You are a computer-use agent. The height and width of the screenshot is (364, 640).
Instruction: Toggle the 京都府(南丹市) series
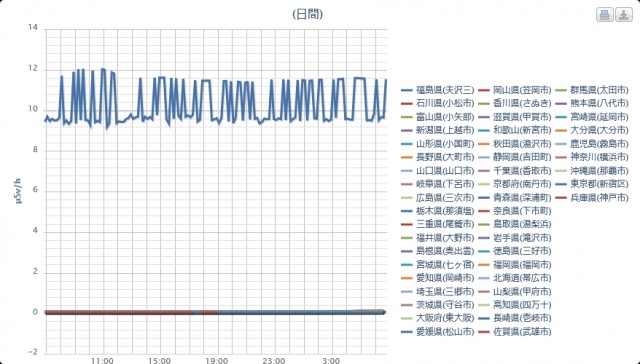[515, 184]
